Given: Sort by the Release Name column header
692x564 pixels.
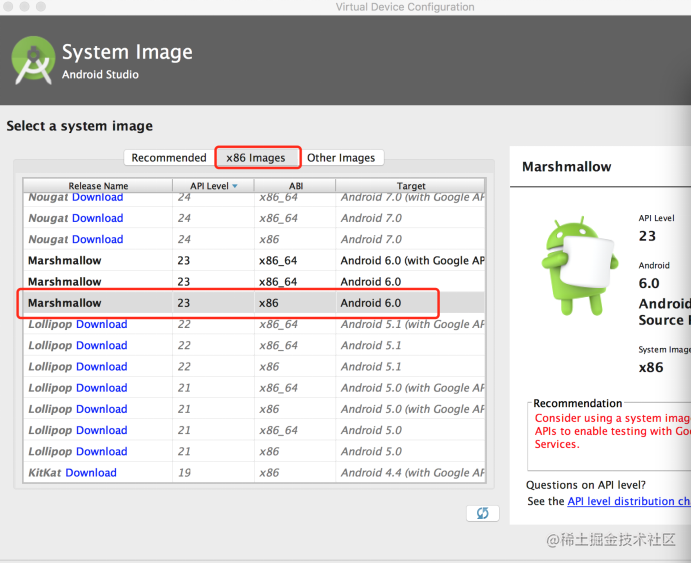Looking at the screenshot, I should point(98,186).
